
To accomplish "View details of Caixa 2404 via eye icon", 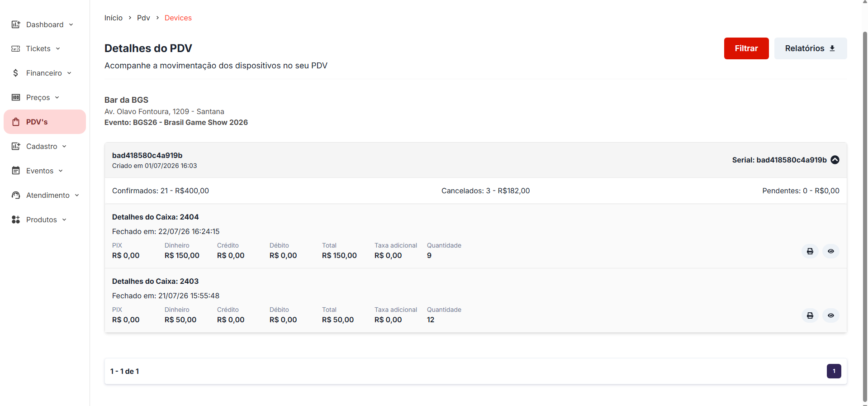I will [830, 251].
